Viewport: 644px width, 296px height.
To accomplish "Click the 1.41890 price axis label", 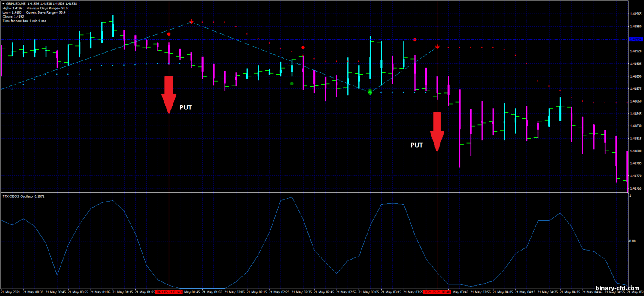I will (635, 76).
